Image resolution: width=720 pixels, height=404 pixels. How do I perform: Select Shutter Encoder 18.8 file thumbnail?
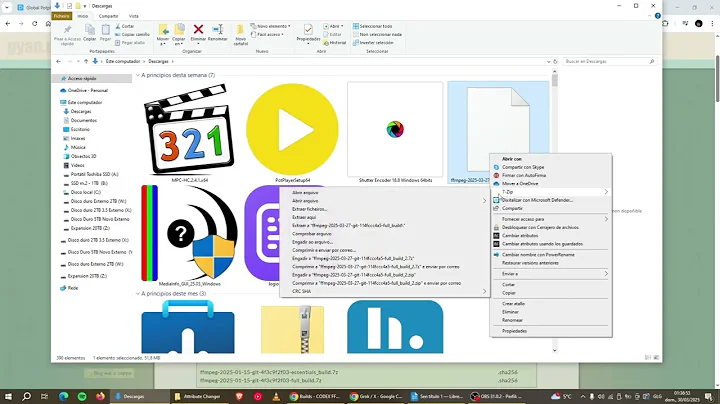395,129
